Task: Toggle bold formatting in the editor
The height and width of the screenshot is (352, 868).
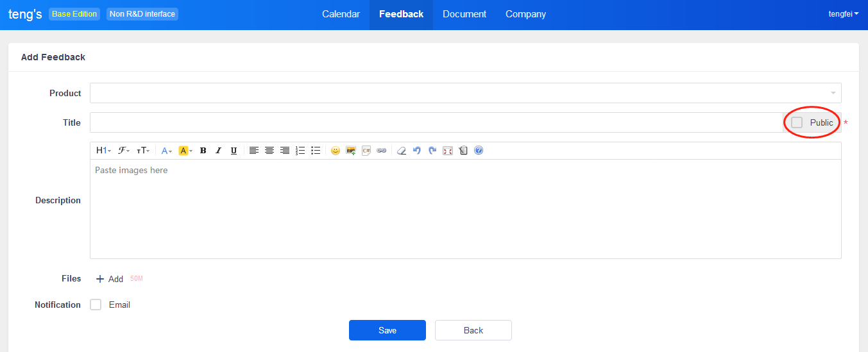Action: coord(203,151)
